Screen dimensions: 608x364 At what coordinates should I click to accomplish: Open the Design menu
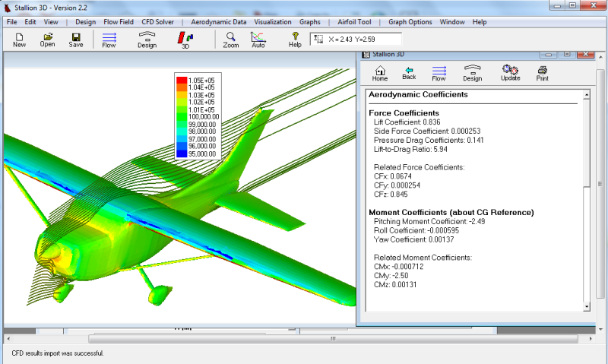(86, 22)
